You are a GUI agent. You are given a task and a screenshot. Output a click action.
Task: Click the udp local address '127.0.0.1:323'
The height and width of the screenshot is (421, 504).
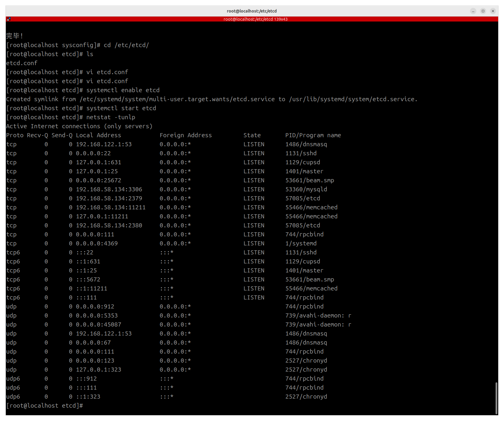click(x=99, y=370)
